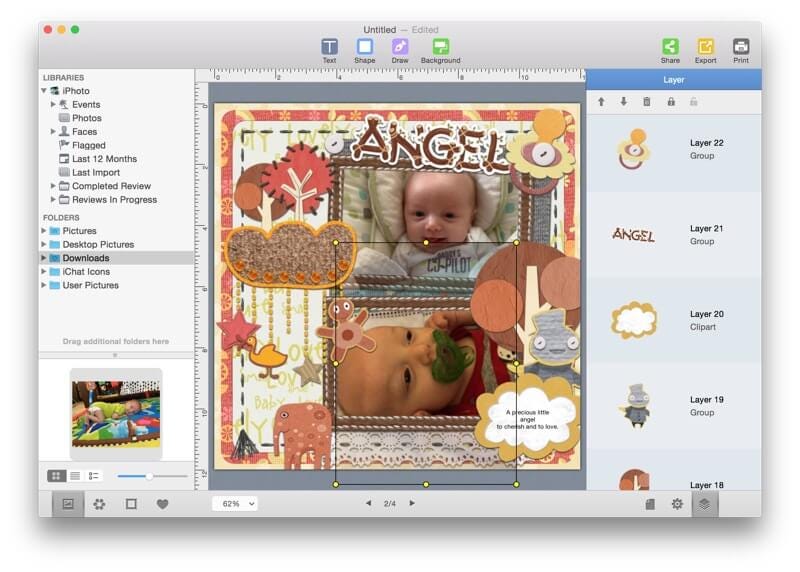Screen dimensions: 800x572
Task: Go to previous page arrow
Action: [368, 503]
